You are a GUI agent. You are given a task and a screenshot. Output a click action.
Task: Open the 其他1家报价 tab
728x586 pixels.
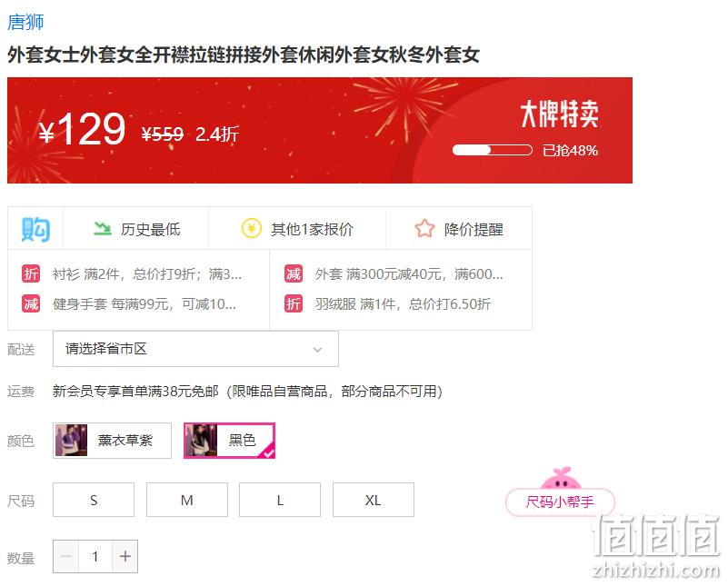tap(297, 229)
